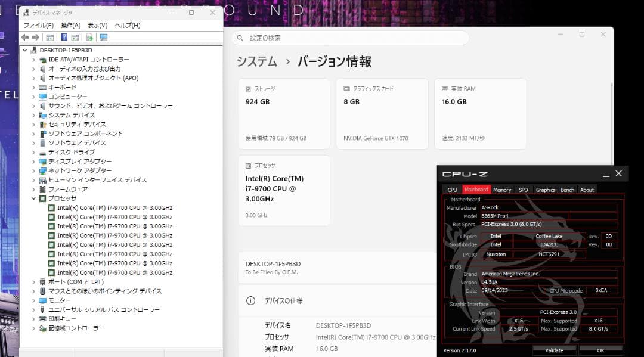Expand サウンド、ビデオ、およびゲーム コントローラー
This screenshot has width=644, height=357.
33,106
